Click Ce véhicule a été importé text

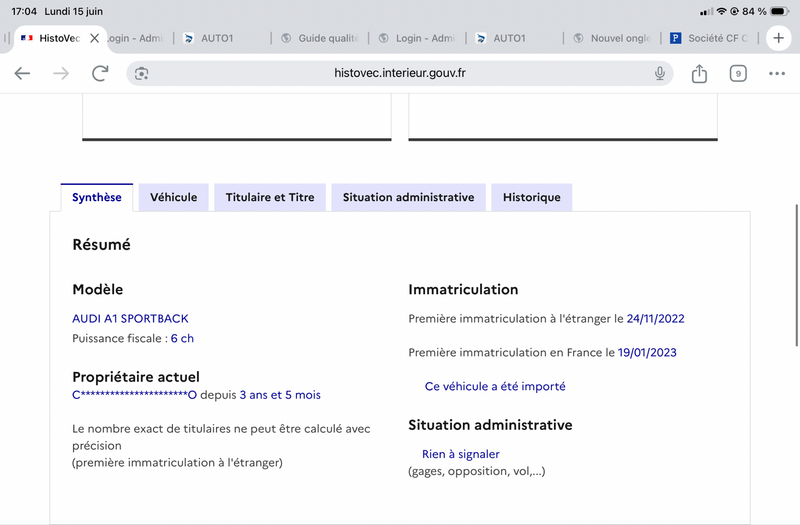click(495, 387)
